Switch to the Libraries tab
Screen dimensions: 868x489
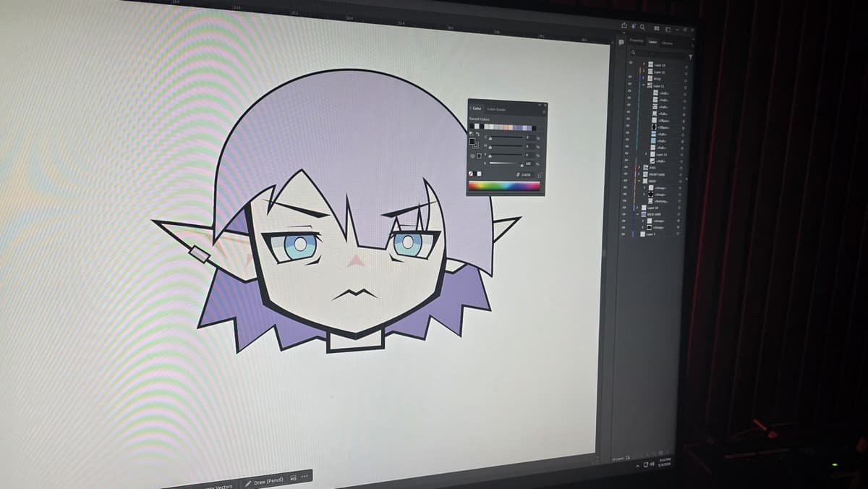click(667, 43)
